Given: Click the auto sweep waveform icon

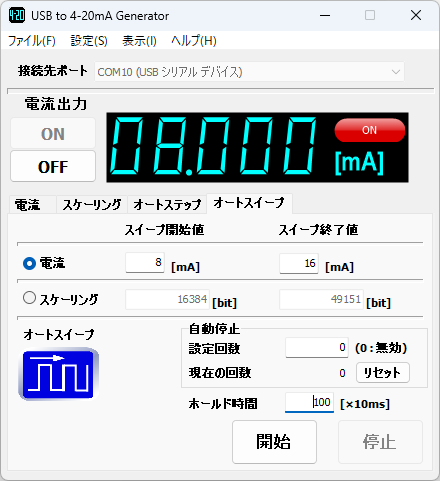Looking at the screenshot, I should point(59,374).
